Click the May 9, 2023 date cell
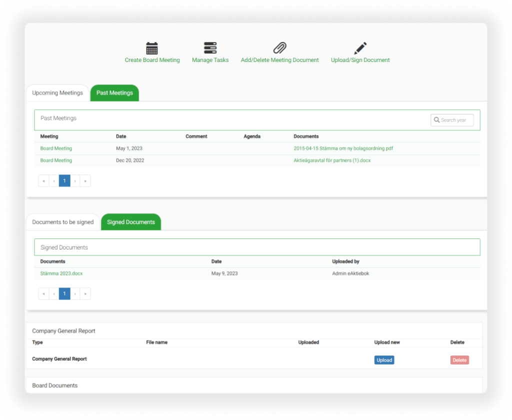Image resolution: width=512 pixels, height=420 pixels. click(224, 273)
